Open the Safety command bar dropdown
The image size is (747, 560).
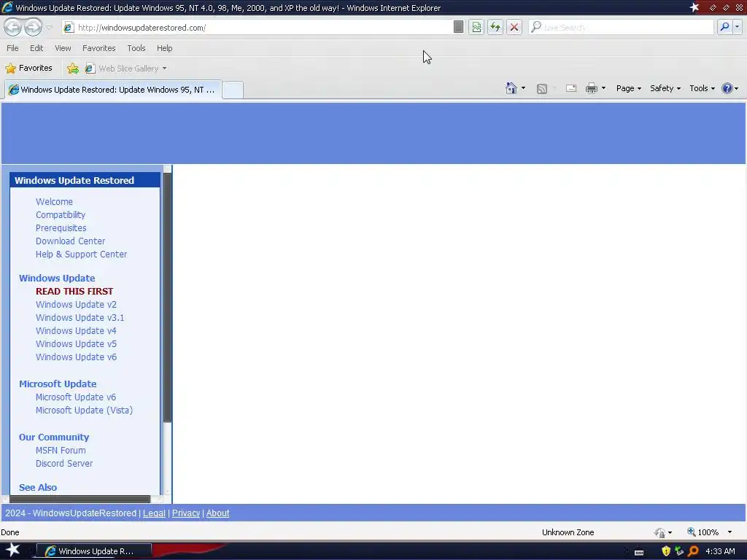(665, 88)
